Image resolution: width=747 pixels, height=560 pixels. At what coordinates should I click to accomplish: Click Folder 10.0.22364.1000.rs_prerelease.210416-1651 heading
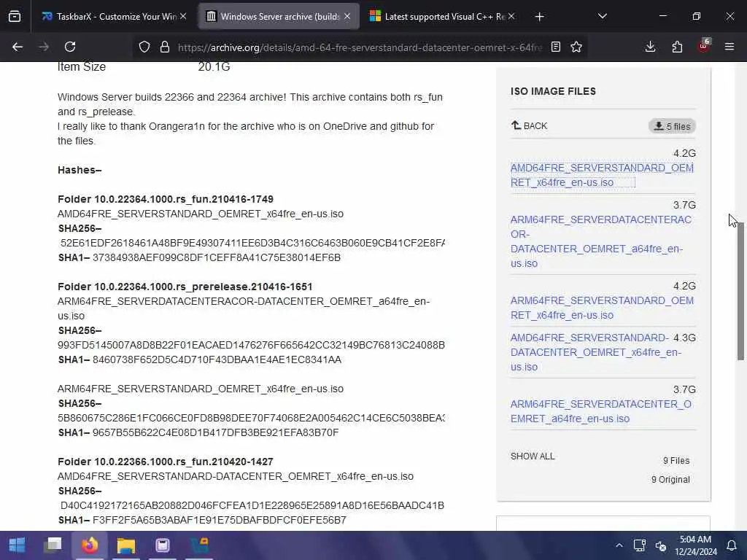click(x=185, y=287)
